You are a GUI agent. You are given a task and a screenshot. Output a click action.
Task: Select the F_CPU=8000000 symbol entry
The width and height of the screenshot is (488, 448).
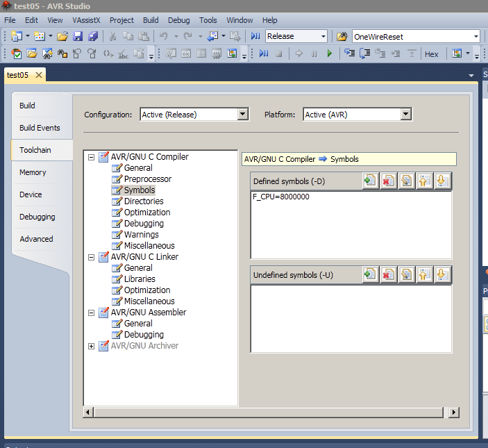[281, 197]
